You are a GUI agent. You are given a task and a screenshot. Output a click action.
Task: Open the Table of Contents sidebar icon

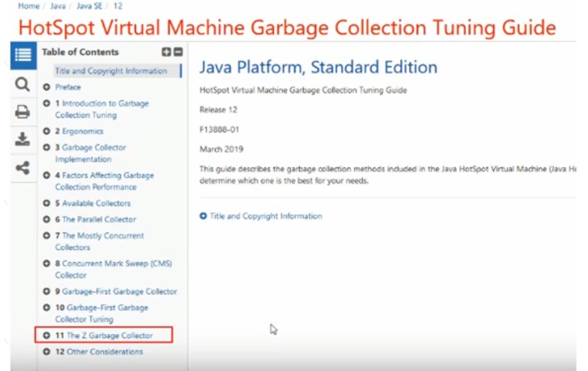point(23,56)
